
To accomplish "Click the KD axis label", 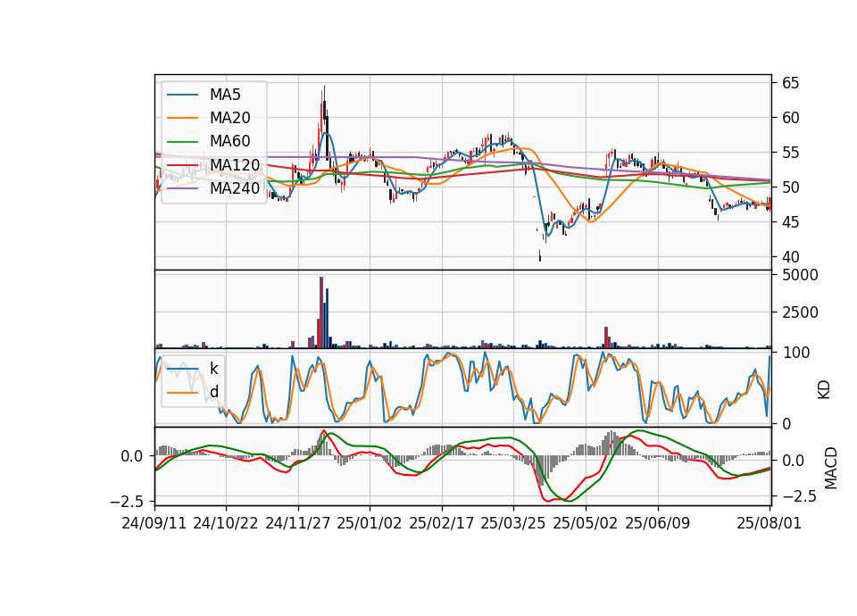I will tap(824, 390).
